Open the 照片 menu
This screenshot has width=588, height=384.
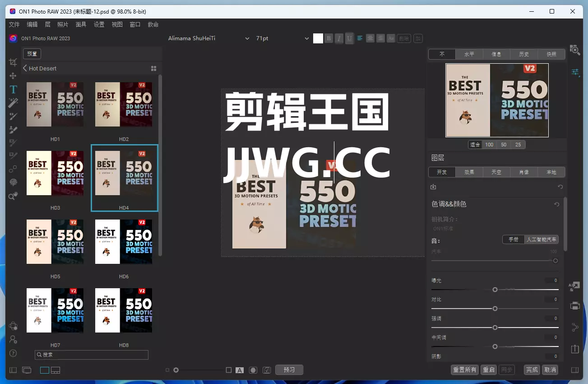pyautogui.click(x=63, y=24)
